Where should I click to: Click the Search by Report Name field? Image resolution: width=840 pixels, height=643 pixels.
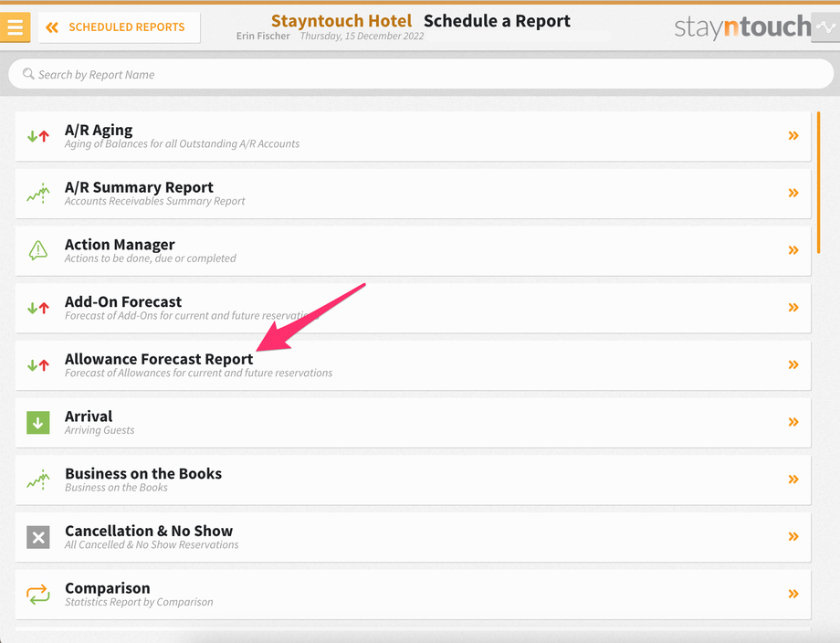tap(421, 74)
